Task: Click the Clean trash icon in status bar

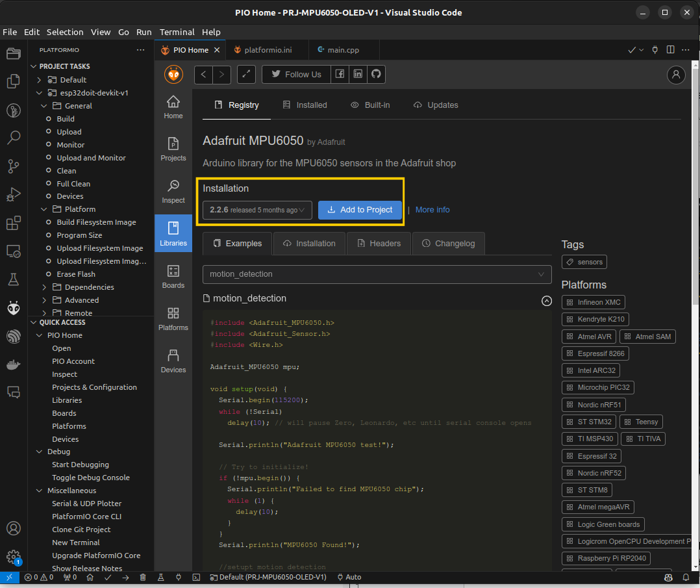Action: pyautogui.click(x=143, y=577)
